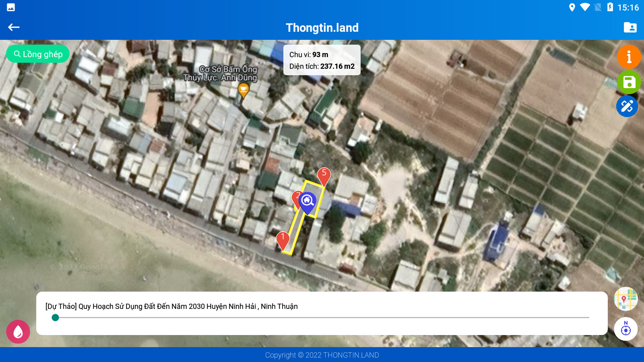Open the pink droplet opacity button
Viewport: 644px width, 362px height.
pos(18,332)
